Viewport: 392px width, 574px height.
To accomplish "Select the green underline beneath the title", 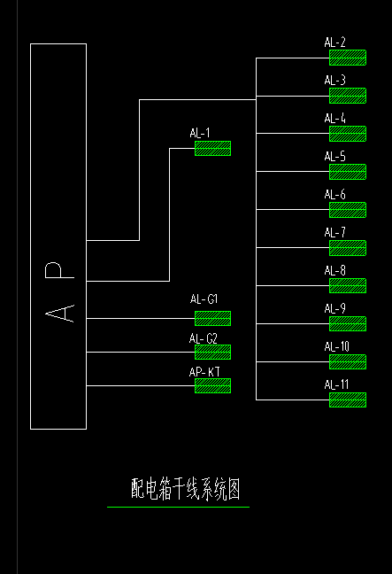I will tap(178, 508).
